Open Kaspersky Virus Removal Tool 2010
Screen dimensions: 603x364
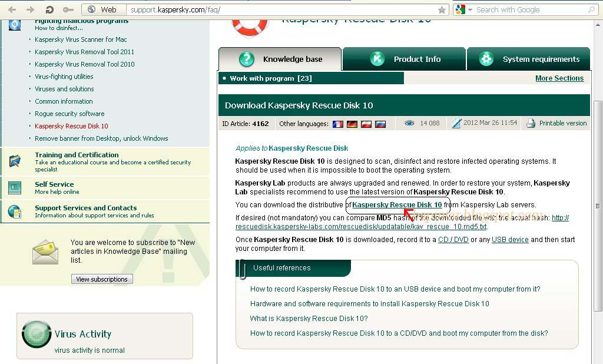click(85, 64)
